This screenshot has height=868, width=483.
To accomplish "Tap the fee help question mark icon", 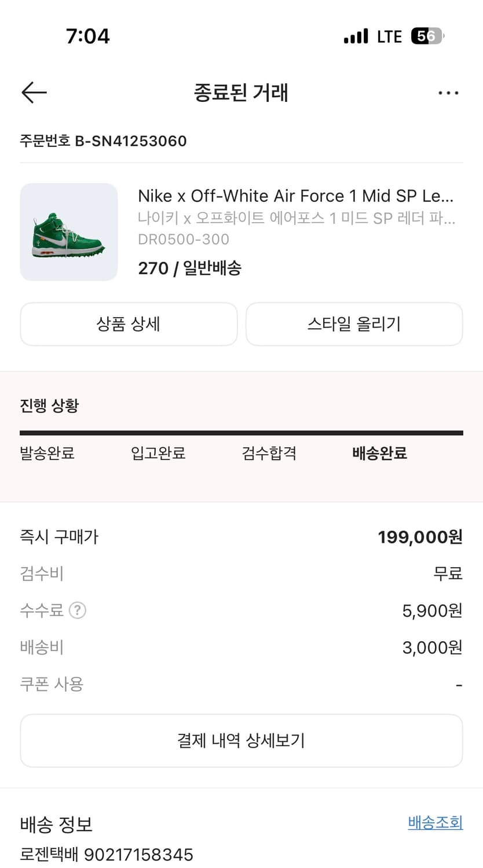I will tap(78, 610).
